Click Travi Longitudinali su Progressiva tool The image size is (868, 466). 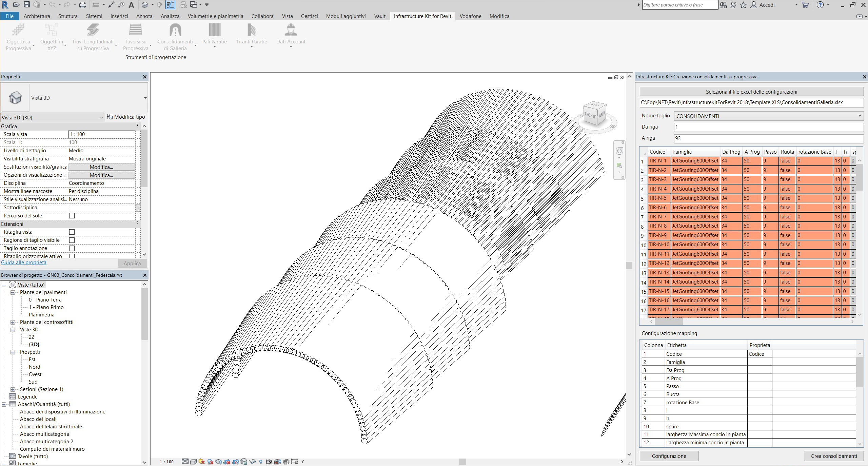[x=93, y=37]
